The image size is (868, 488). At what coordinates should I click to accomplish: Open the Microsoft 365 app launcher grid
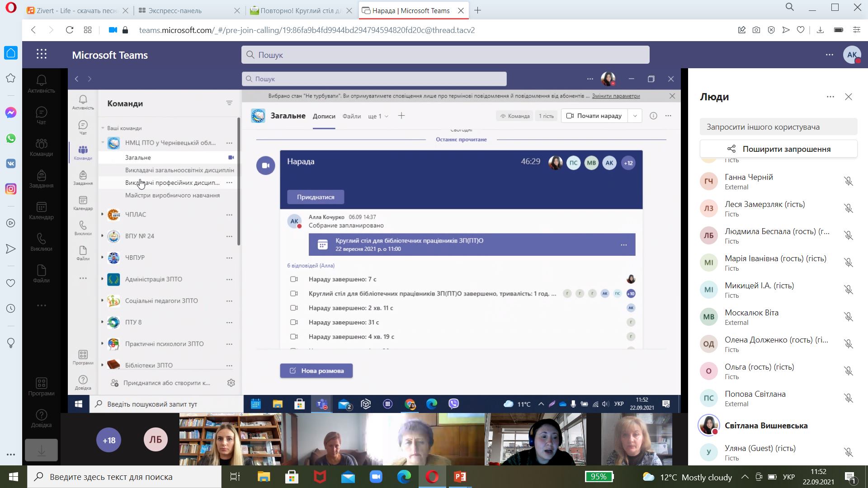click(42, 55)
